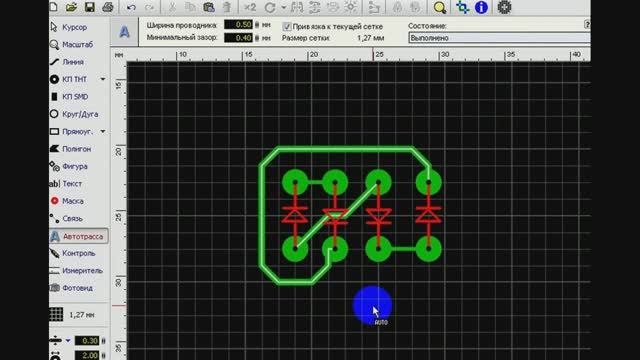Screen dimensions: 640x360
Task: Click the 2.00 pad size field
Action: pos(87,356)
